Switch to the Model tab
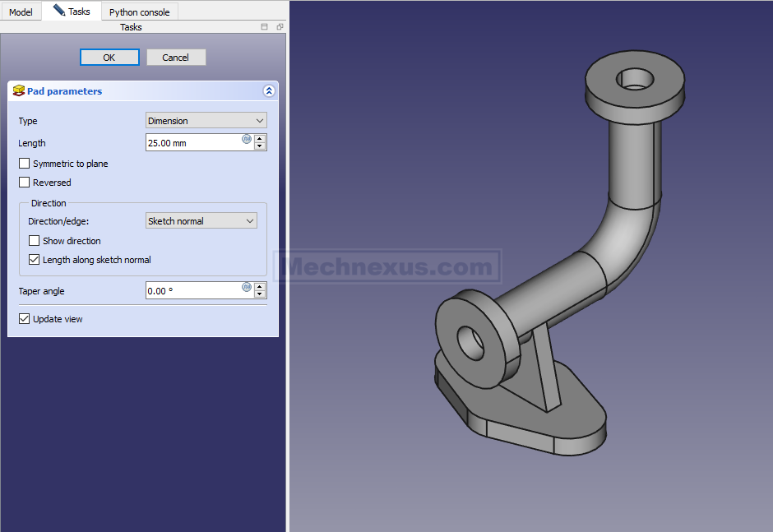This screenshot has height=532, width=773. 21,12
